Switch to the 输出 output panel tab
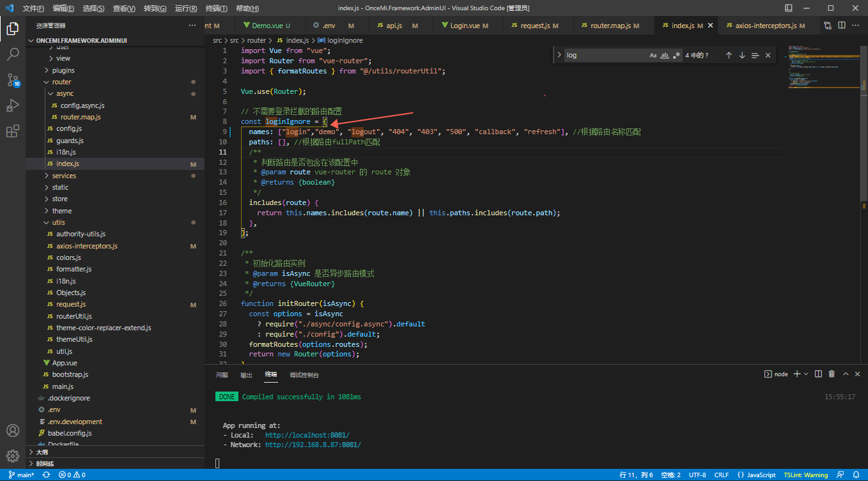 click(246, 374)
